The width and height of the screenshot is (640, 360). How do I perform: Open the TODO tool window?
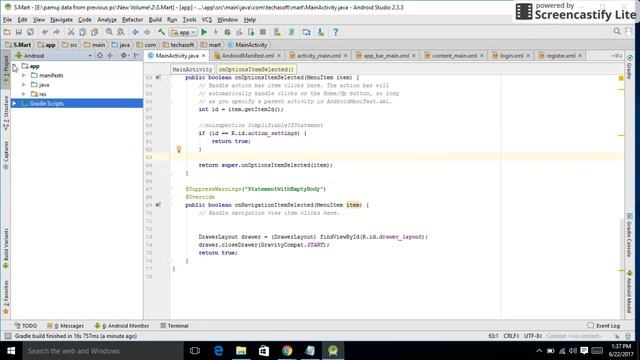(26, 326)
